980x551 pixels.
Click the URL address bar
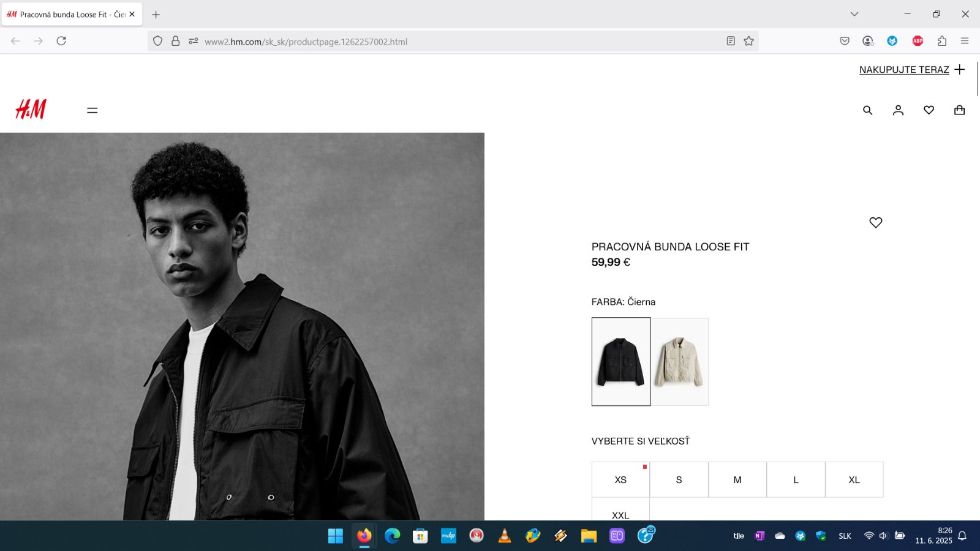tap(429, 42)
